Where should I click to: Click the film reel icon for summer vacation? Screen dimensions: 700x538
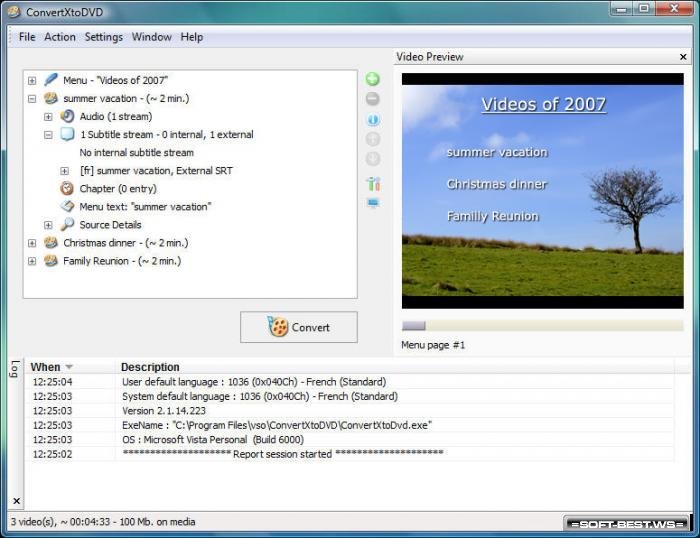pos(50,98)
